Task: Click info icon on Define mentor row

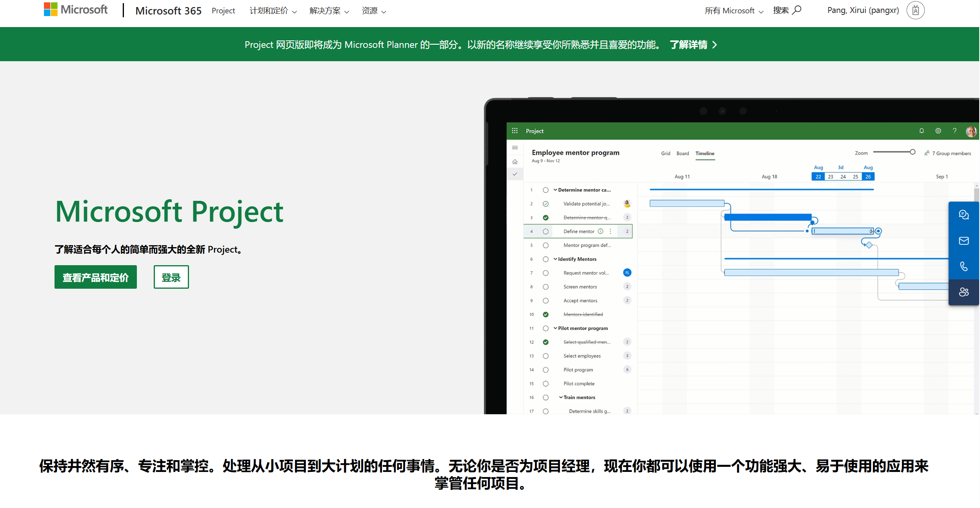Action: pos(600,231)
